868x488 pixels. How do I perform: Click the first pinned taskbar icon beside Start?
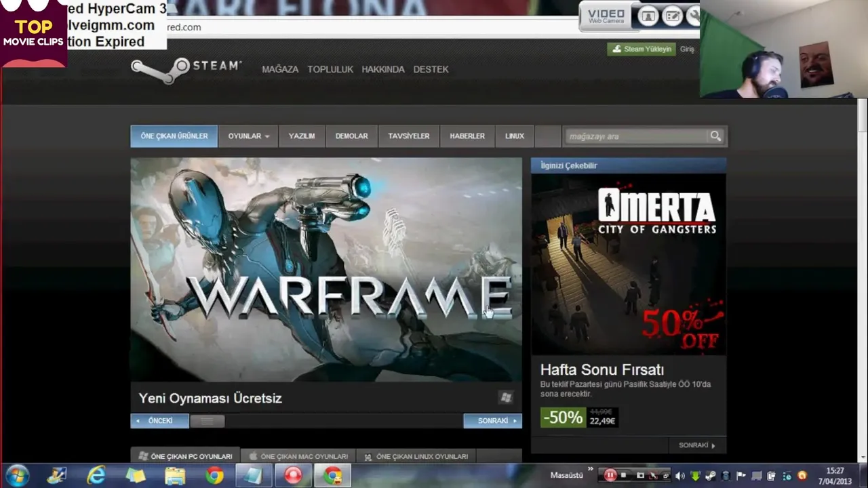[x=56, y=476]
